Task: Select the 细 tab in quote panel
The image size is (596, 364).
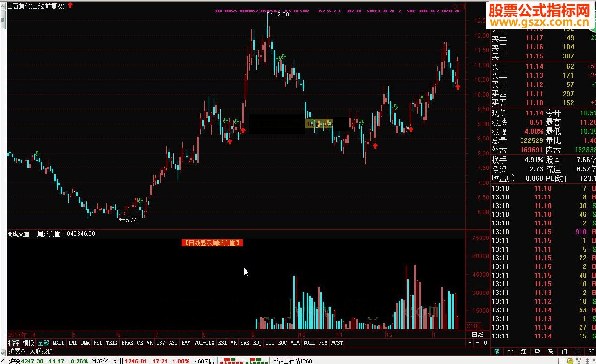Action: (x=524, y=351)
